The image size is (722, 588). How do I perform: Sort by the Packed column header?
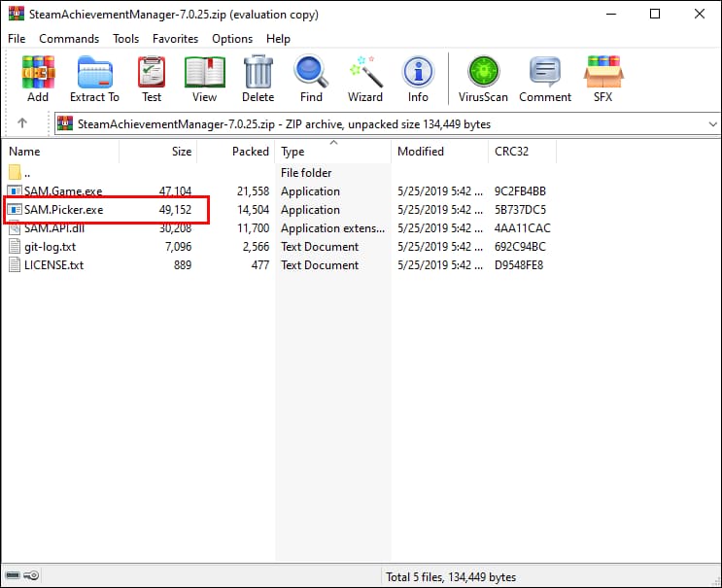236,152
